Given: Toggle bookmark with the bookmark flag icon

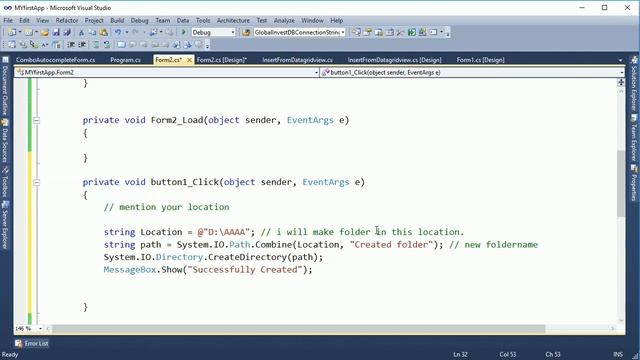Looking at the screenshot, I should (121, 44).
